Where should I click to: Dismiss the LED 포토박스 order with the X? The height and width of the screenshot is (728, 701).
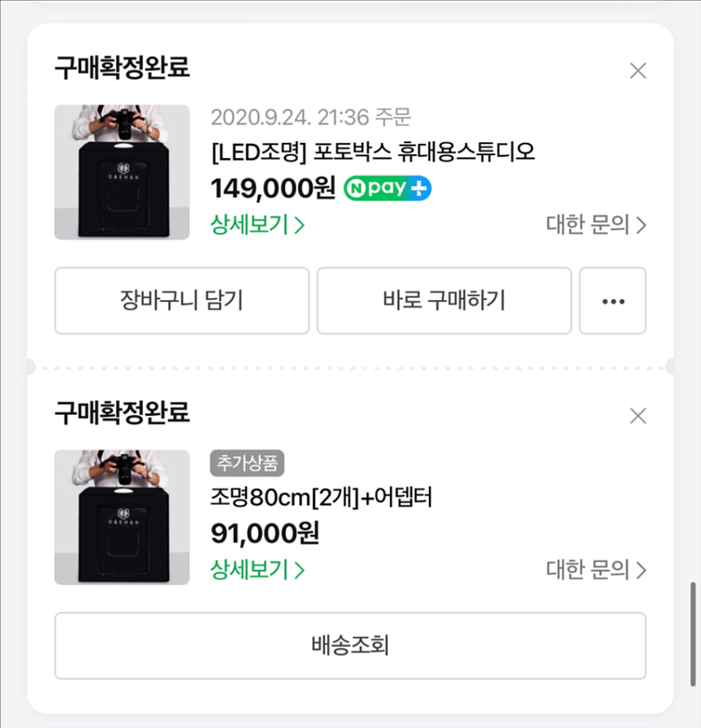(x=638, y=70)
